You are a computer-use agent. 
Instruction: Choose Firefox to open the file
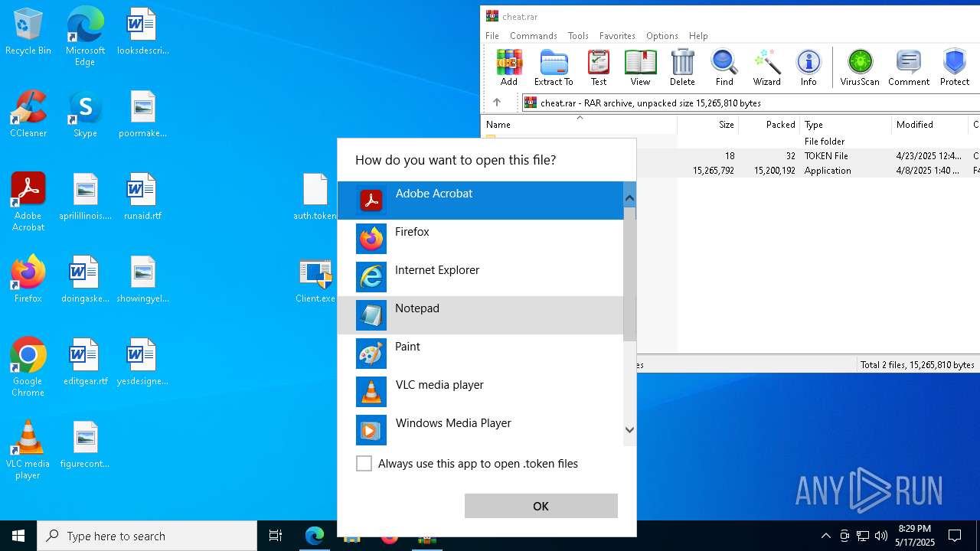[480, 239]
